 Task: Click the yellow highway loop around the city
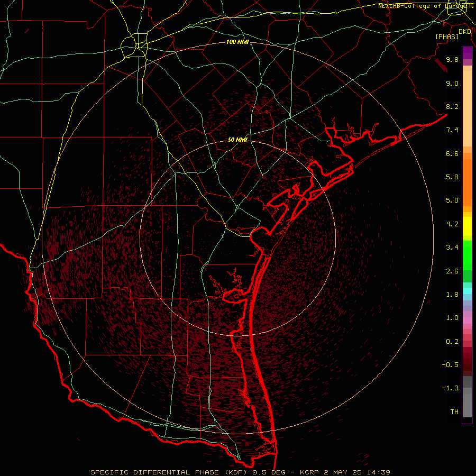134,47
